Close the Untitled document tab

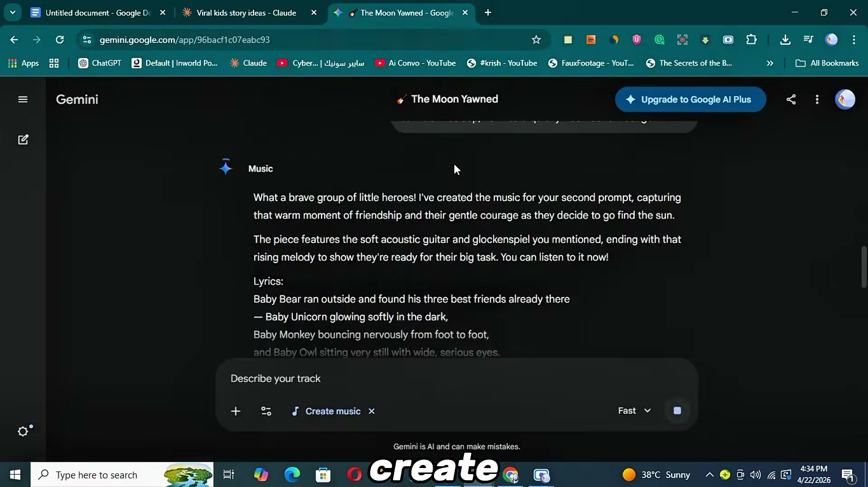coord(163,13)
